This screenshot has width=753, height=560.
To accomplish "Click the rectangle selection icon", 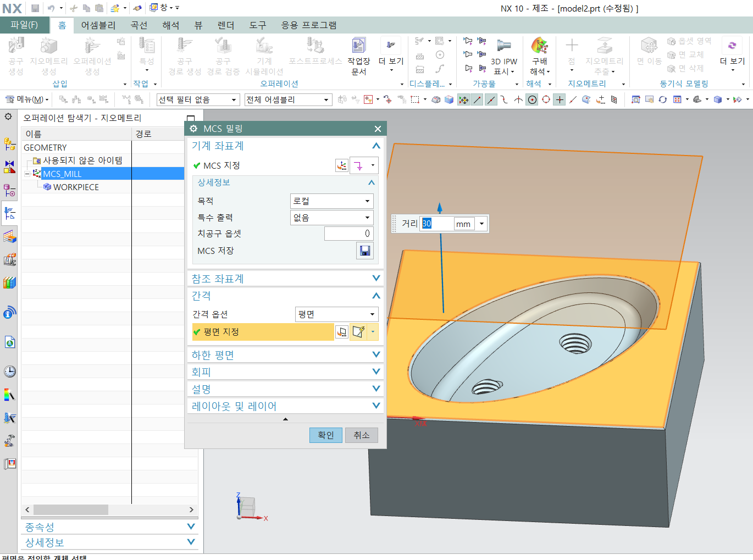I will [415, 99].
